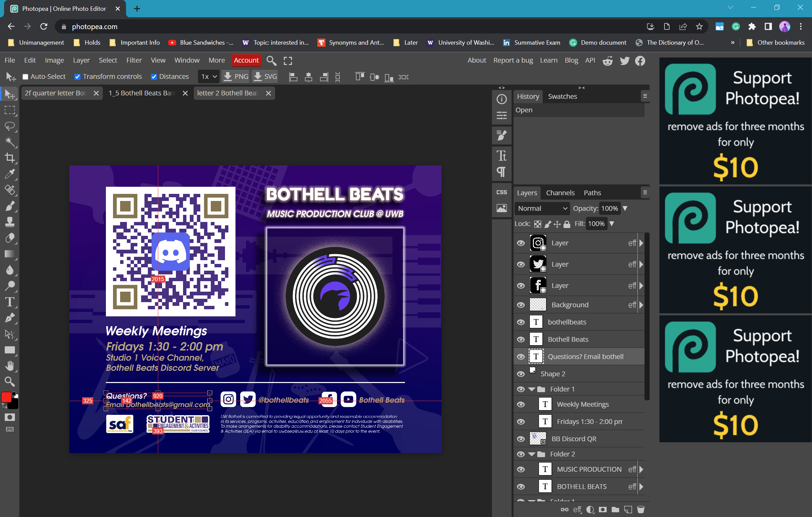This screenshot has width=812, height=517.
Task: Switch to the Channels tab
Action: point(560,193)
